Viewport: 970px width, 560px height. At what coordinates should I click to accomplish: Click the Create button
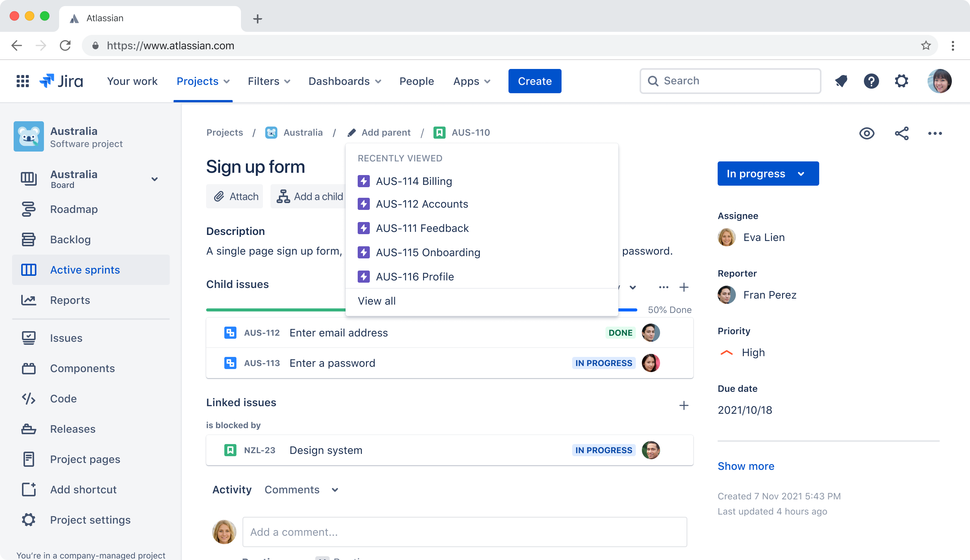[x=535, y=81]
